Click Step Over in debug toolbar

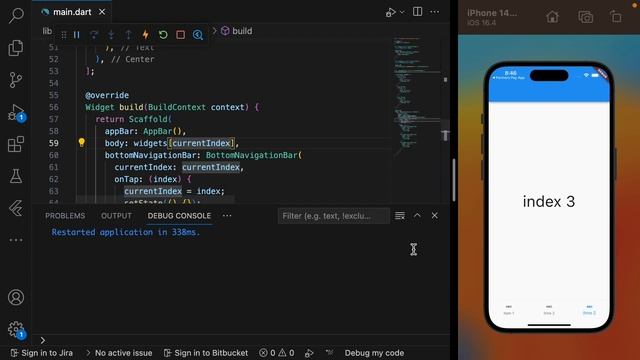pyautogui.click(x=94, y=35)
